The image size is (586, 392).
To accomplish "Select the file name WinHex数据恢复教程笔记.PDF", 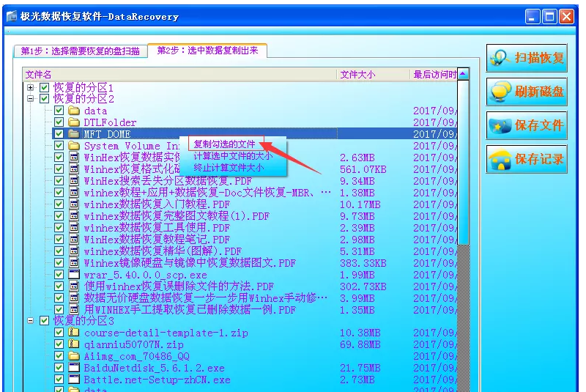I will (x=157, y=239).
